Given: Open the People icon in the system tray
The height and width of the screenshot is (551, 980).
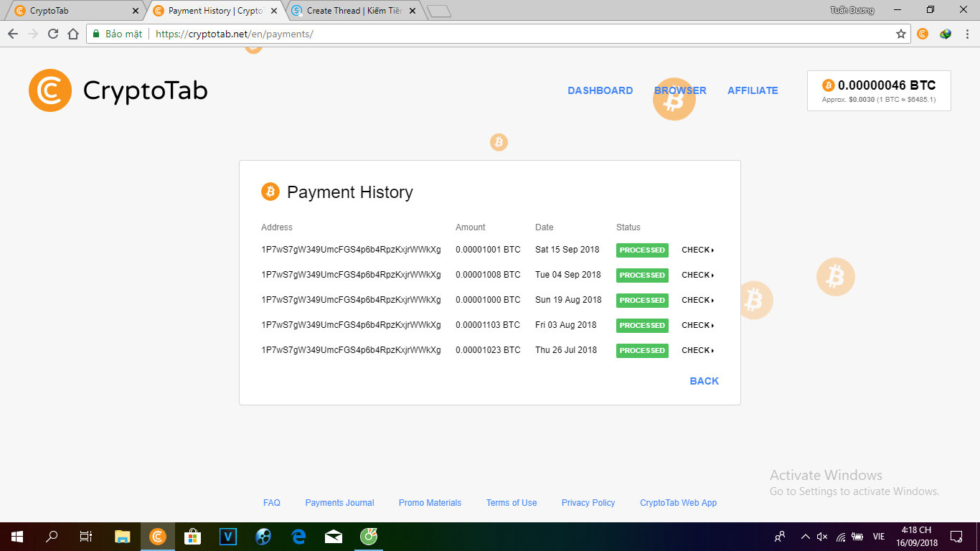Looking at the screenshot, I should [780, 537].
